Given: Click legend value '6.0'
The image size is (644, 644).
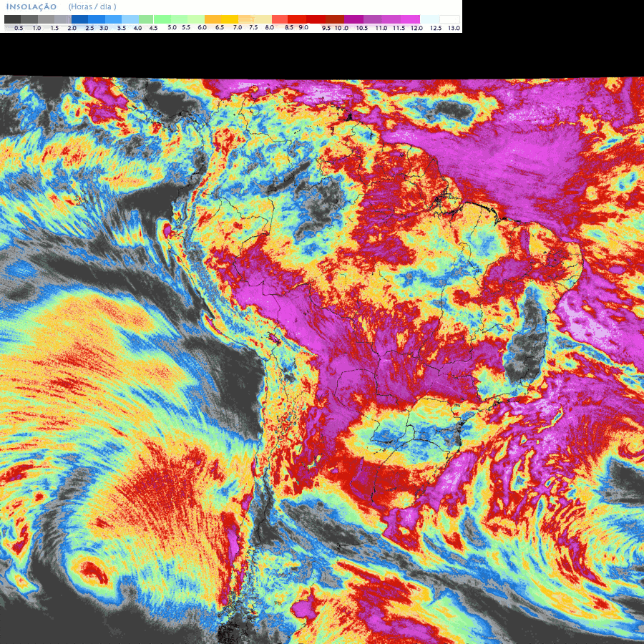Looking at the screenshot, I should [202, 27].
